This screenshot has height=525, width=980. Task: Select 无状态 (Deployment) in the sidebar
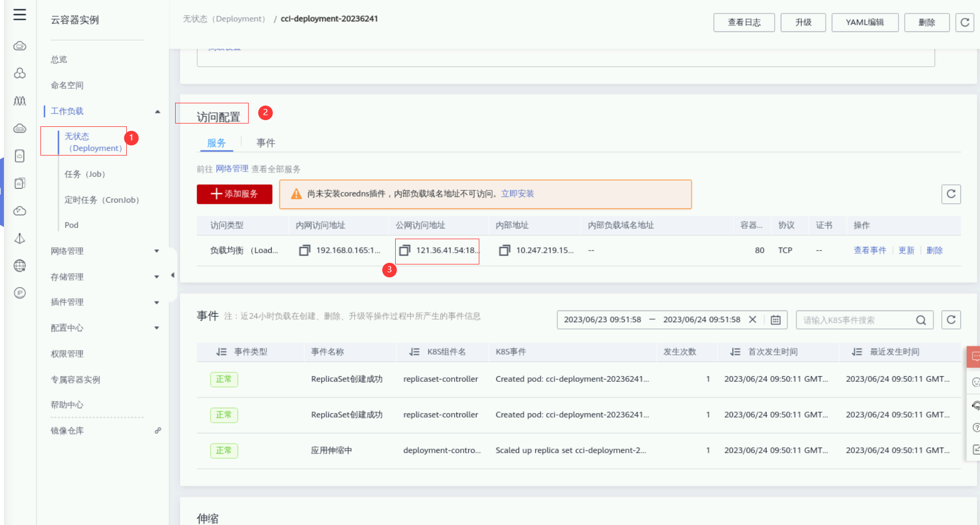(x=93, y=142)
